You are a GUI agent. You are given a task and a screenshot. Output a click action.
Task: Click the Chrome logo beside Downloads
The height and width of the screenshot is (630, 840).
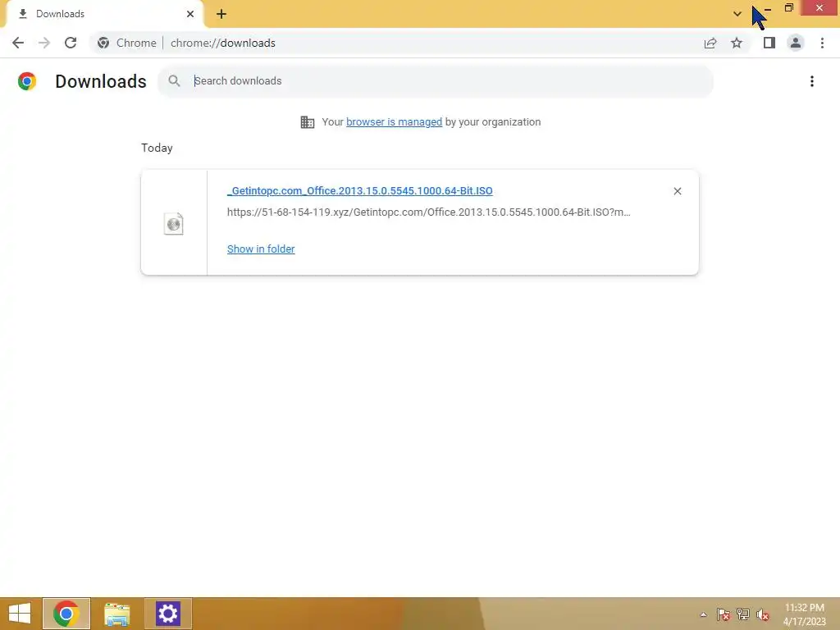[x=27, y=81]
